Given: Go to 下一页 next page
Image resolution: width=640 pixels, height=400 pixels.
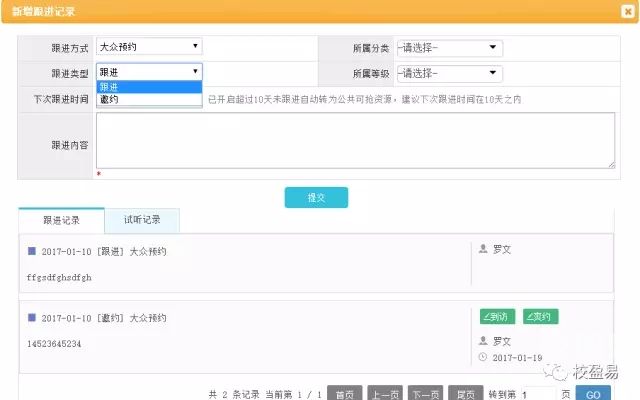Looking at the screenshot, I should 426,394.
